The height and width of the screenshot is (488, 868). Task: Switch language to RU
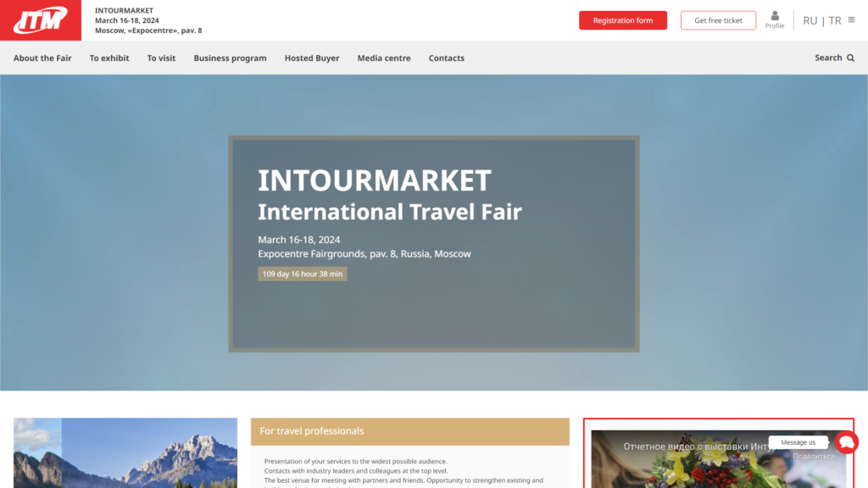click(x=810, y=20)
